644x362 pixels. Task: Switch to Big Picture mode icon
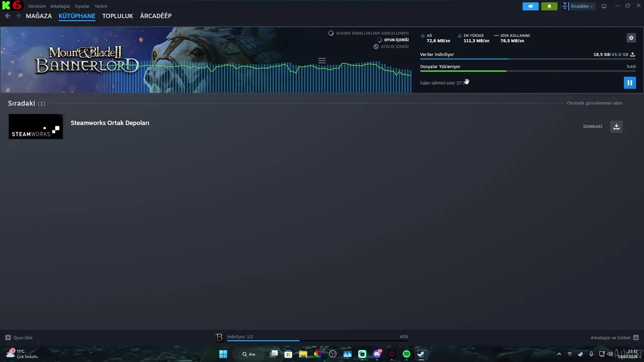pyautogui.click(x=604, y=6)
